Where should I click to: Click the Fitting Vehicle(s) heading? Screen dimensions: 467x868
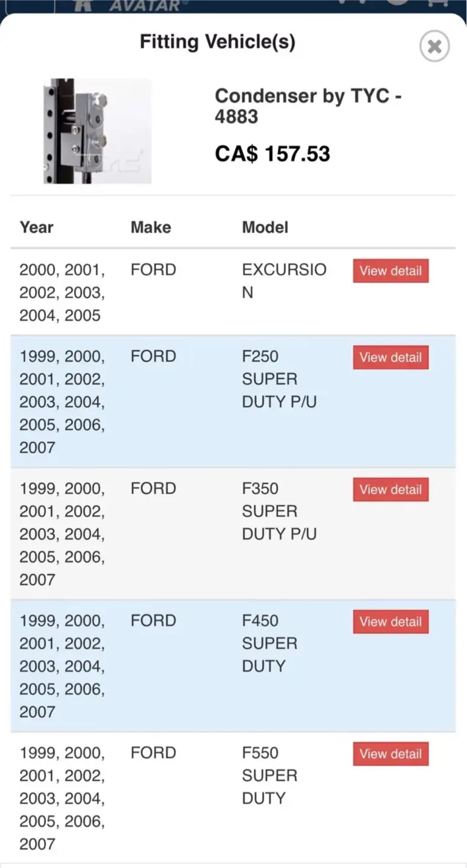pyautogui.click(x=218, y=42)
